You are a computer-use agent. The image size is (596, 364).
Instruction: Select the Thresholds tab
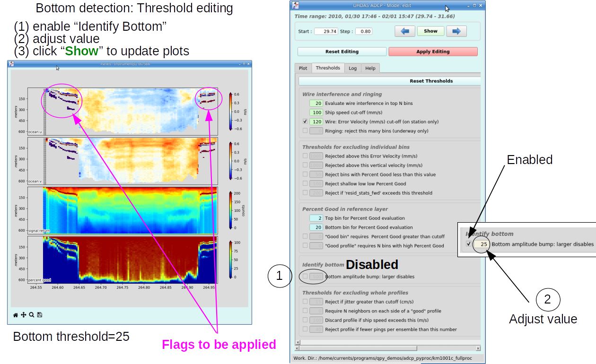point(328,68)
